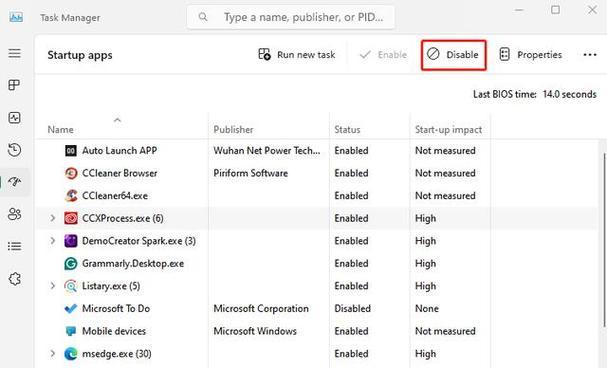Select the Grammarly.Desktop.exe name text
Screen dimensions: 607x368
click(x=133, y=264)
